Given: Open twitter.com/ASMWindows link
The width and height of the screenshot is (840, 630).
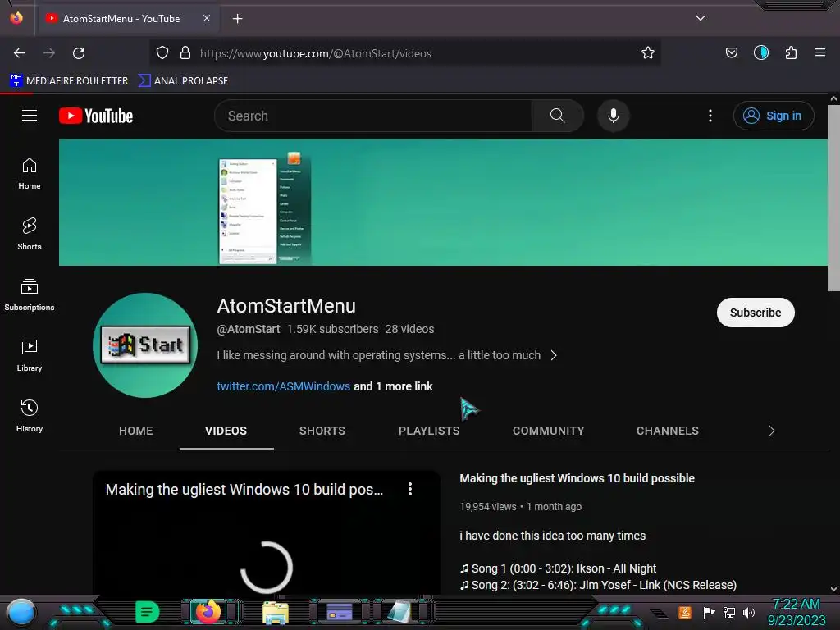Looking at the screenshot, I should tap(283, 386).
